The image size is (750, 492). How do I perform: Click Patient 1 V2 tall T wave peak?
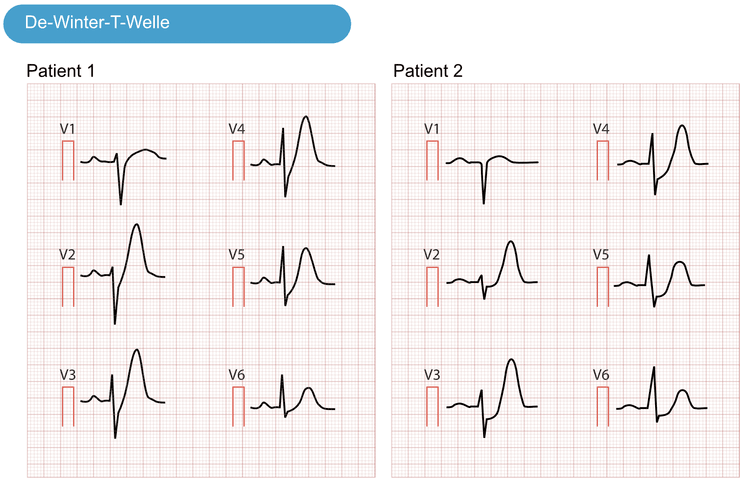pos(137,225)
